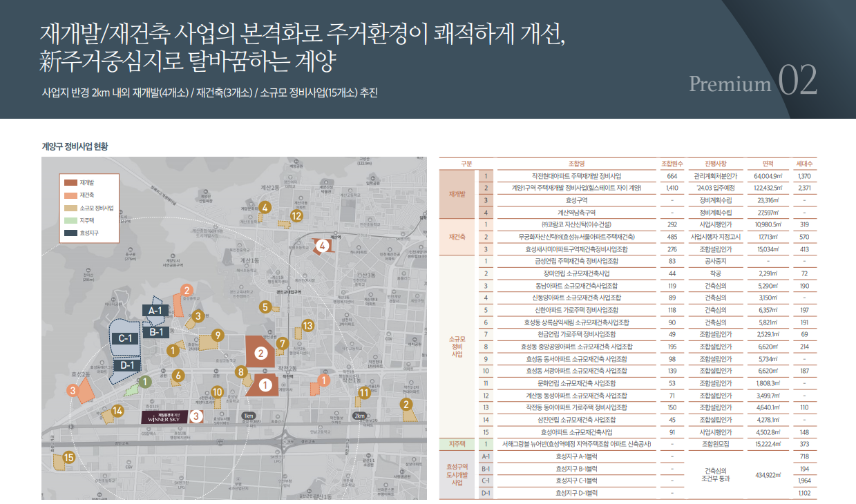This screenshot has height=504, width=856.
Task: Click map marker number 12
Action: tap(296, 215)
